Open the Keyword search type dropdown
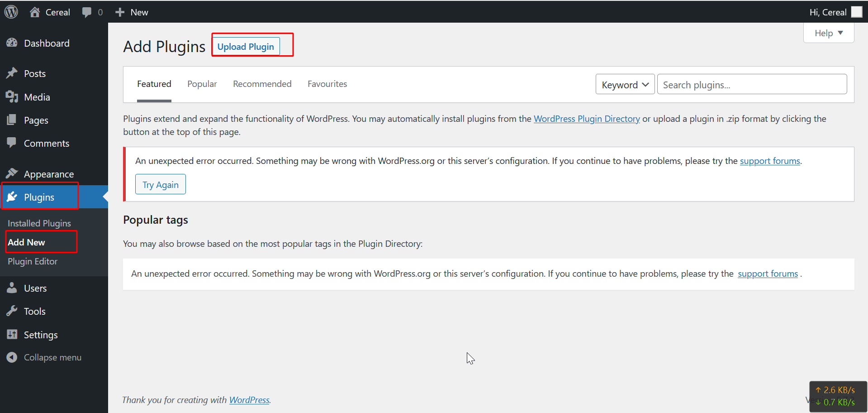This screenshot has height=413, width=868. (x=625, y=85)
